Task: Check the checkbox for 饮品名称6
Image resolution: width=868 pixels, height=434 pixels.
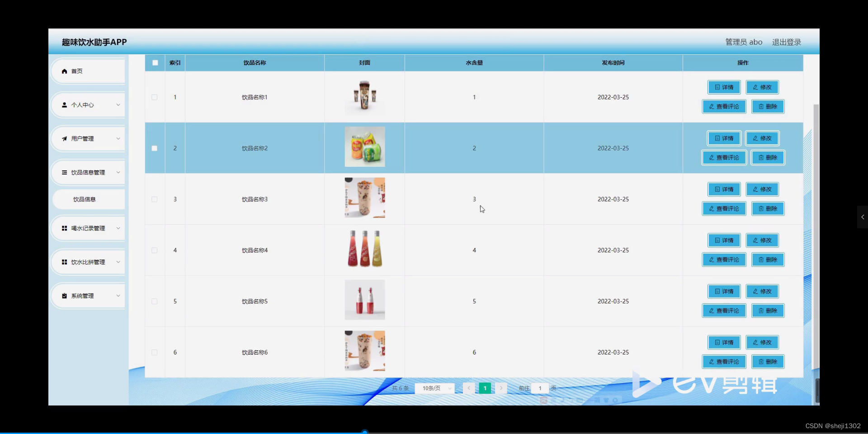Action: point(154,353)
